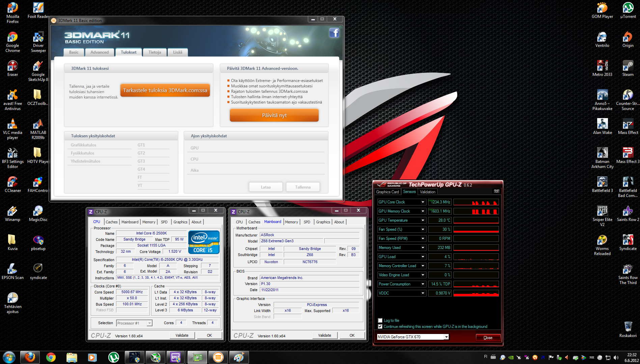
Task: Open Firefox from the taskbar
Action: click(30, 357)
